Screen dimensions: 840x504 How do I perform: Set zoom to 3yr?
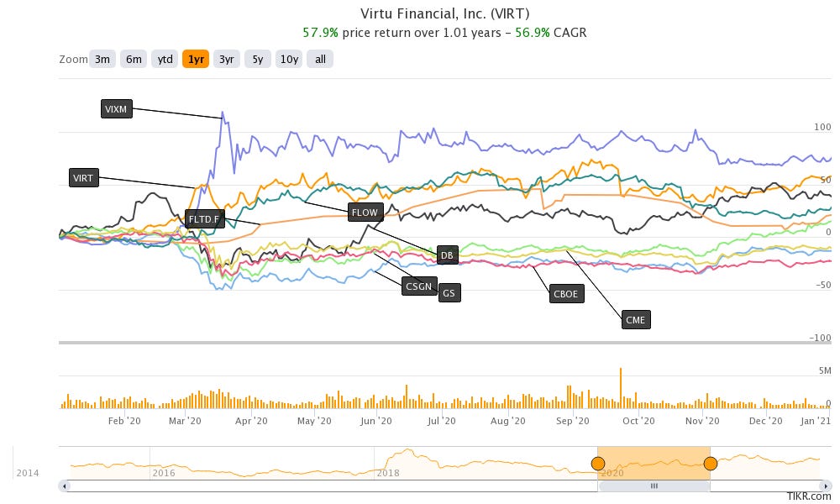point(227,59)
